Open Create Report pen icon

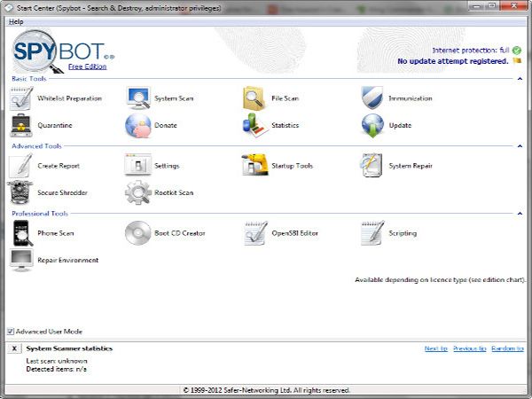(20, 166)
